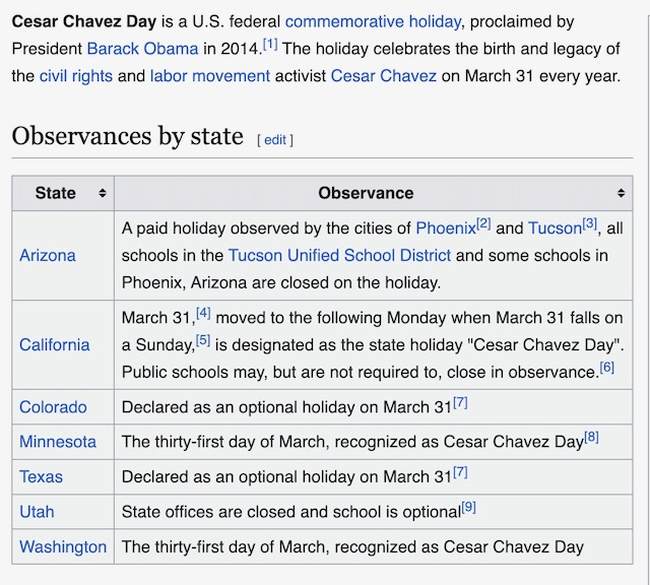Visit the Cesar Chavez article link
The height and width of the screenshot is (585, 650).
coord(381,75)
